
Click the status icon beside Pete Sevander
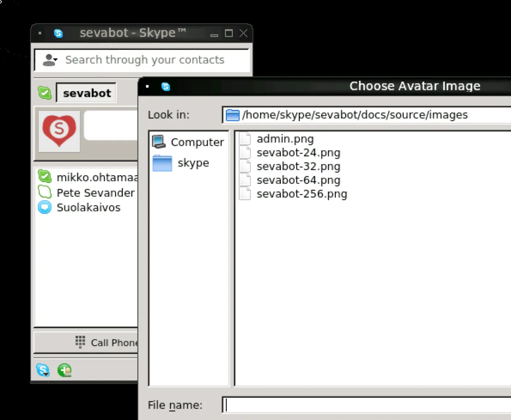point(45,192)
